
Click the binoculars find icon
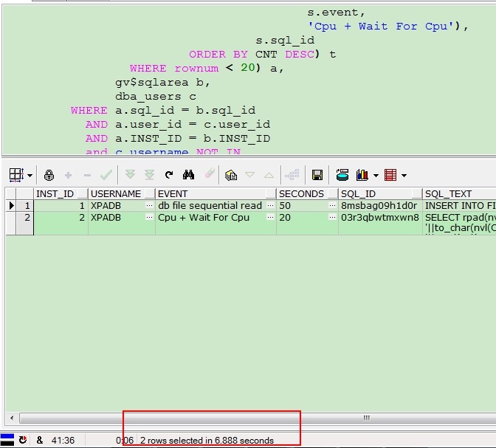click(x=188, y=175)
